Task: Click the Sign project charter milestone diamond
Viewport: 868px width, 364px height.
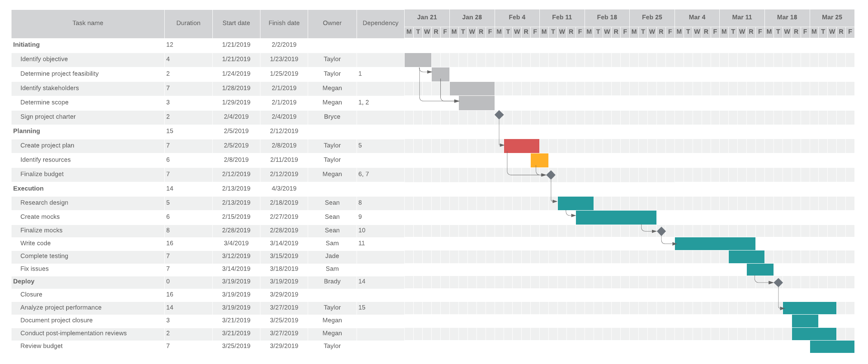Action: pyautogui.click(x=499, y=115)
